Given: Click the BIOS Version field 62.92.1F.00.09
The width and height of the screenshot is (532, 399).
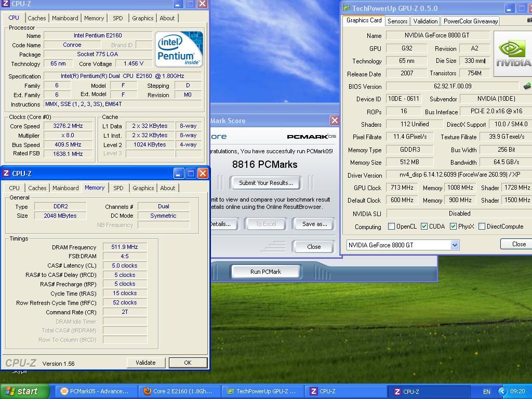Looking at the screenshot, I should pyautogui.click(x=453, y=86).
